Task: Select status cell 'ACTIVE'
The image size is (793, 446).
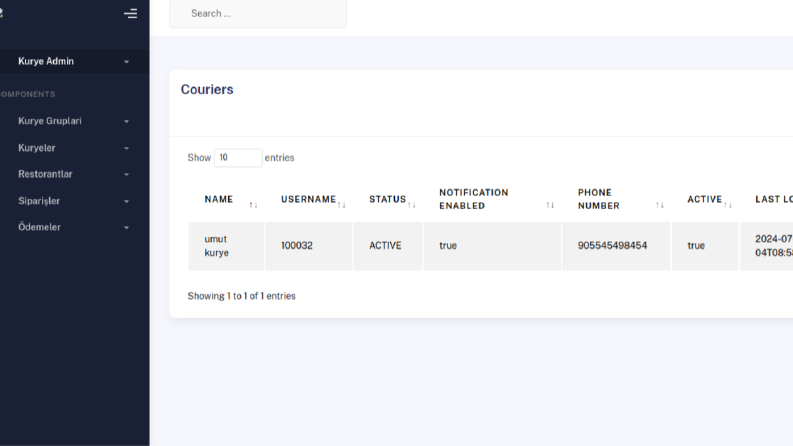Action: pyautogui.click(x=388, y=246)
